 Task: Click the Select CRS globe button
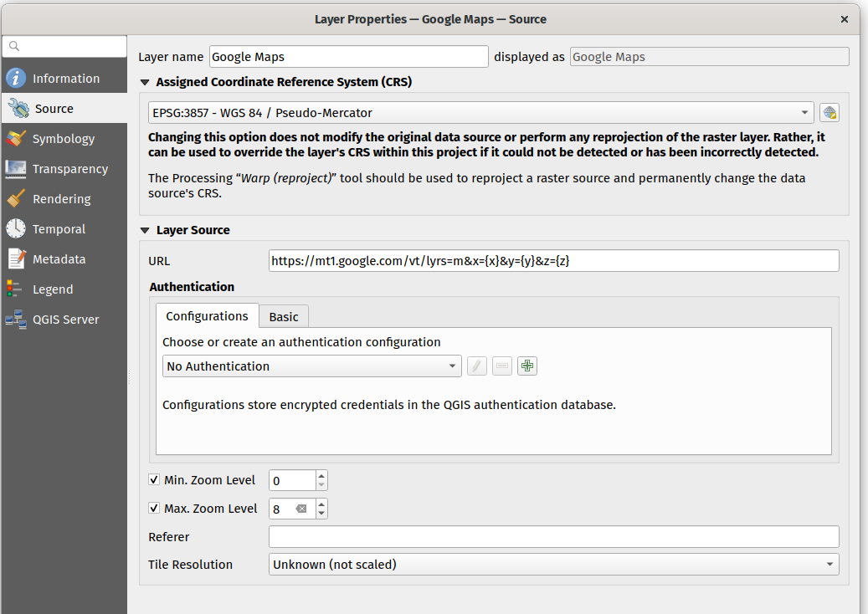coord(829,113)
